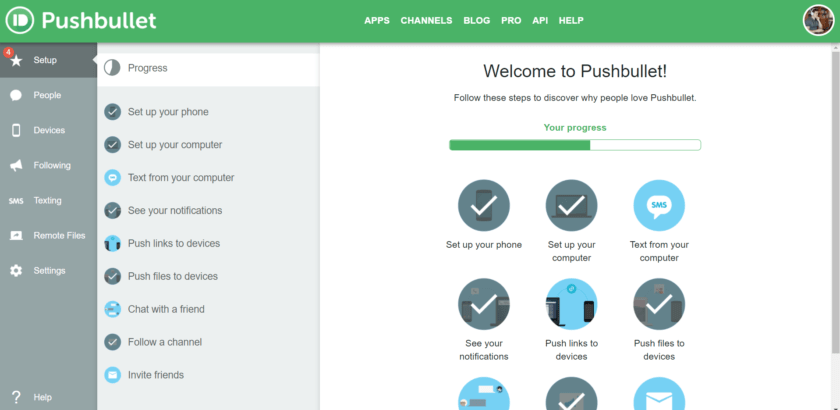Screen dimensions: 840x410
Task: Open Settings from the gear icon
Action: [16, 270]
